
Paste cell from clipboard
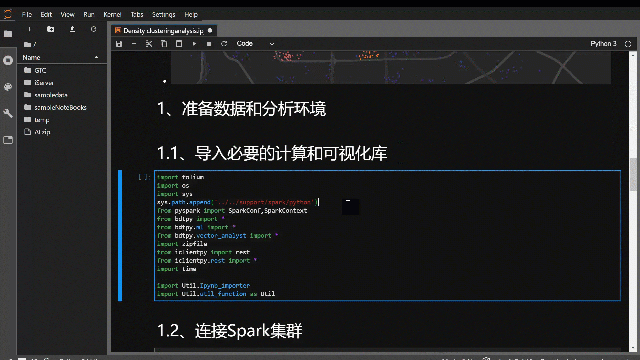[179, 44]
